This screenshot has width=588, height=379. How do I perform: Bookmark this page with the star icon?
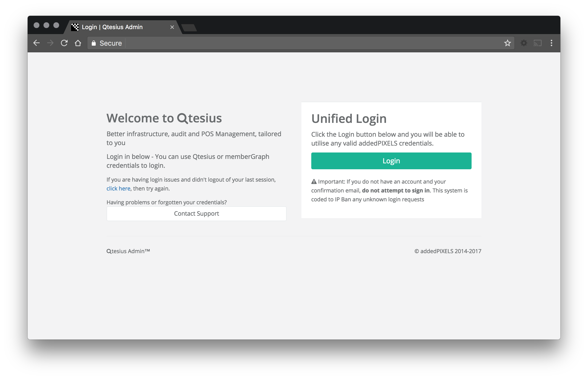(x=507, y=43)
